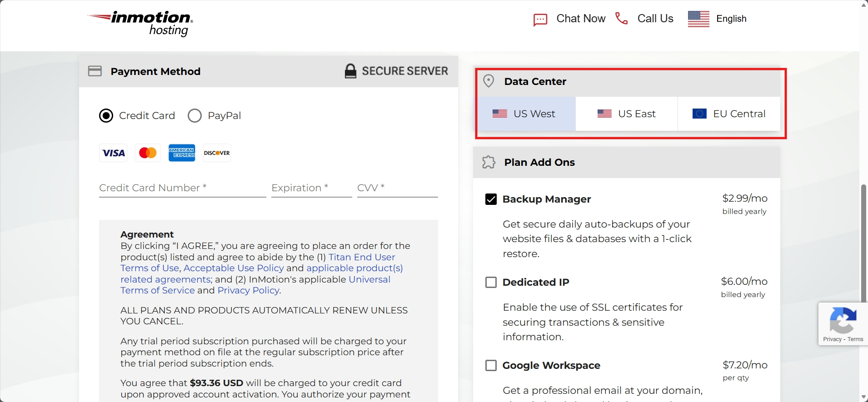Viewport: 868px width, 402px height.
Task: Click the Expiration input field
Action: coord(311,188)
